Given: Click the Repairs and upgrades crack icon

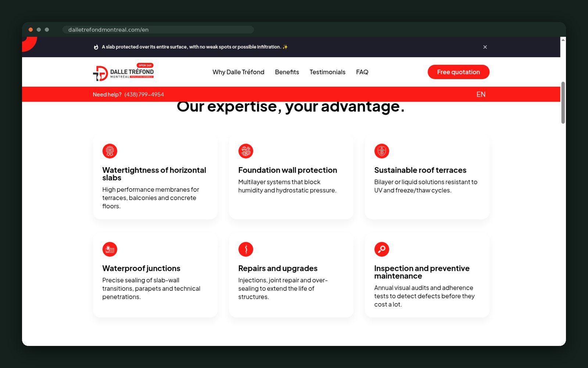Looking at the screenshot, I should coord(246,249).
